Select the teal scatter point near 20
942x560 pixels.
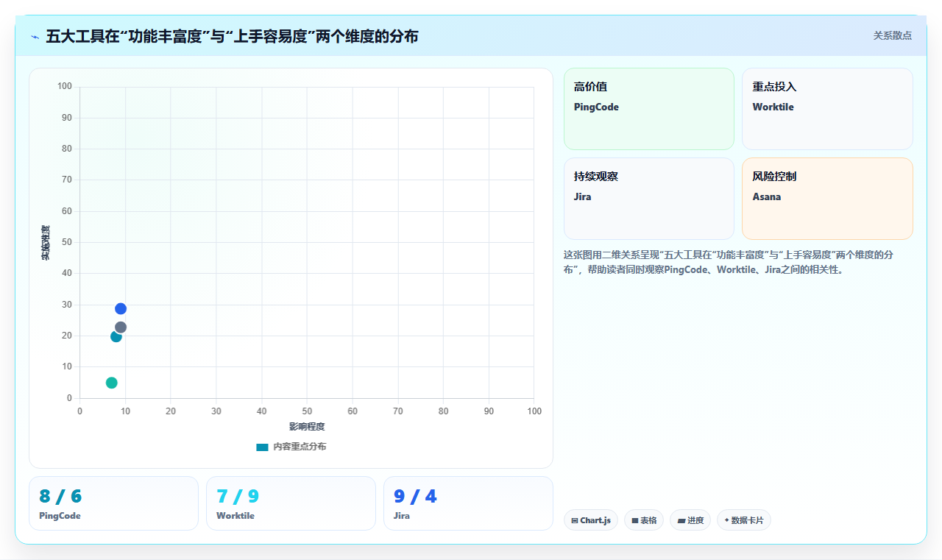pyautogui.click(x=116, y=336)
